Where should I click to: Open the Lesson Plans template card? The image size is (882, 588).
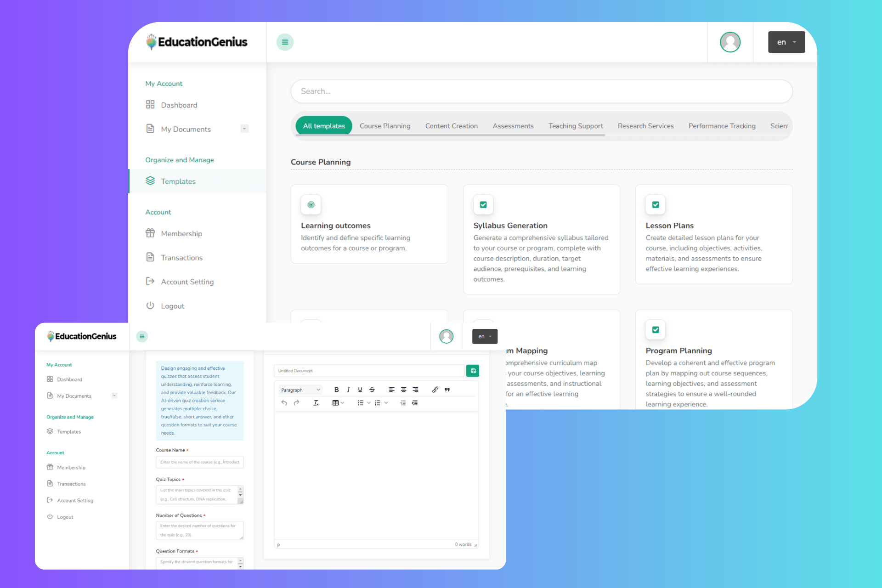tap(714, 234)
